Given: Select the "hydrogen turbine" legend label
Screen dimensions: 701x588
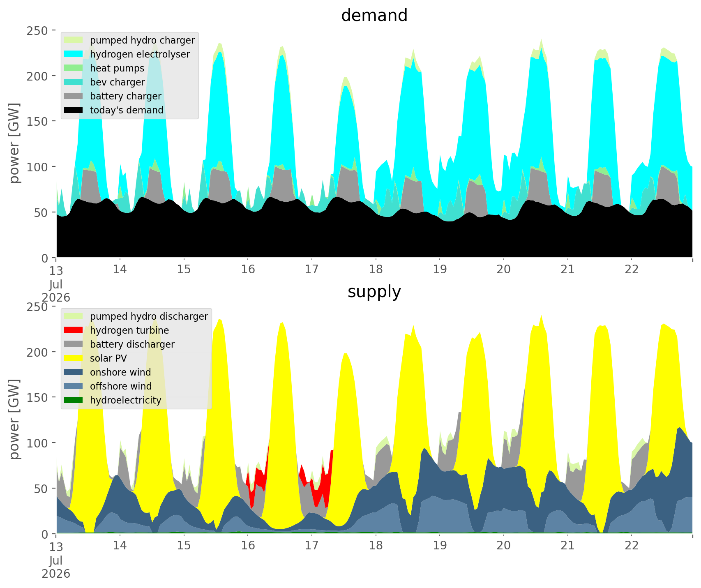Looking at the screenshot, I should point(129,330).
